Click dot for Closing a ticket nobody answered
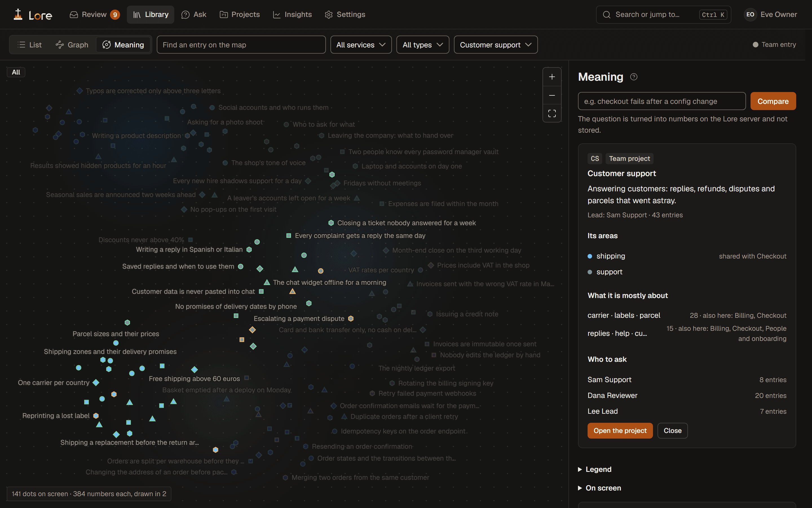Screen dimensions: 812x508 [x=331, y=223]
